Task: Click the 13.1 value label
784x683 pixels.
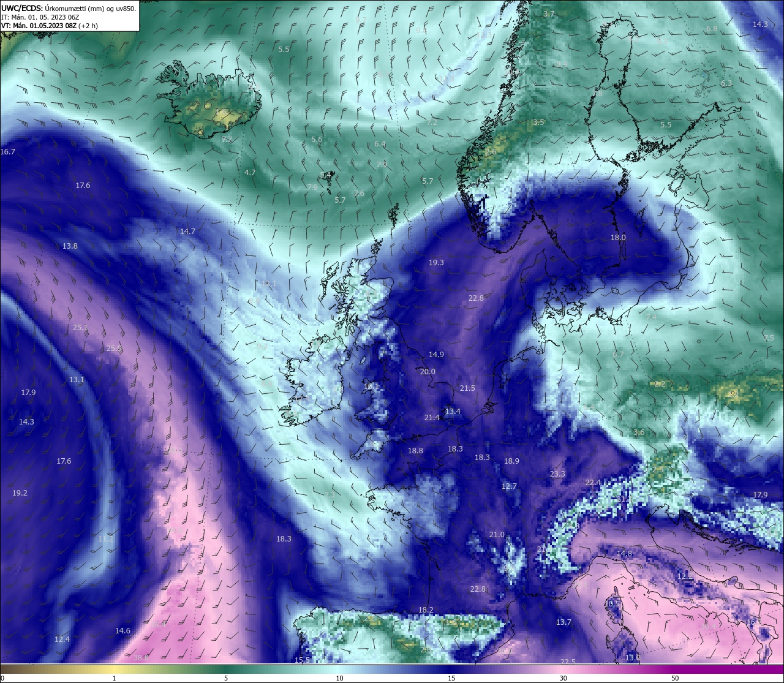Action: [77, 380]
